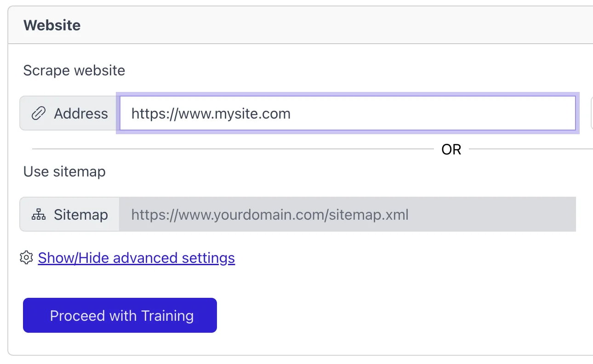Select the Website section header

click(52, 25)
